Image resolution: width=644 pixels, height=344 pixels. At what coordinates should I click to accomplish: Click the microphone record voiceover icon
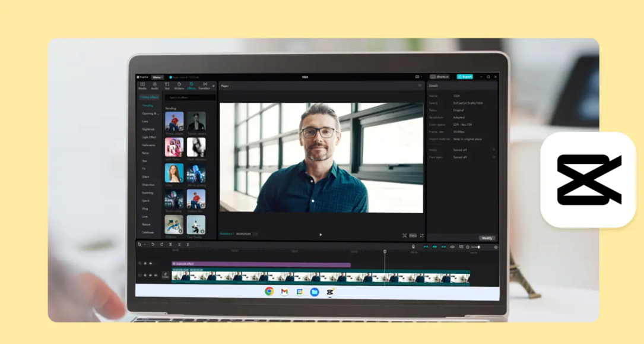tap(414, 247)
